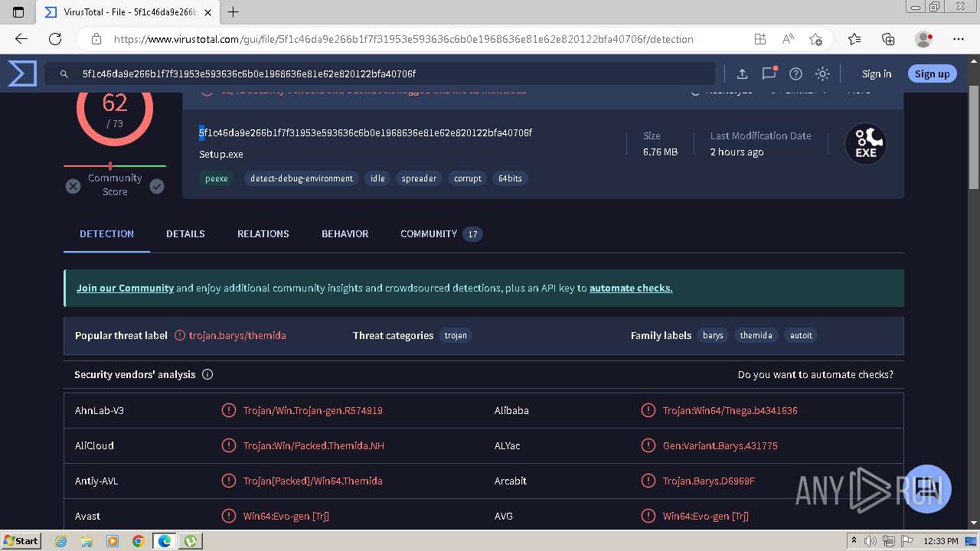Open the Windows Start menu
This screenshot has height=551, width=980.
21,540
